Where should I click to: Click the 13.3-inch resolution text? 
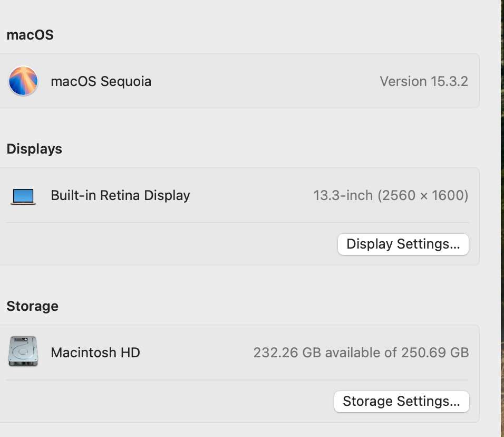coord(391,195)
